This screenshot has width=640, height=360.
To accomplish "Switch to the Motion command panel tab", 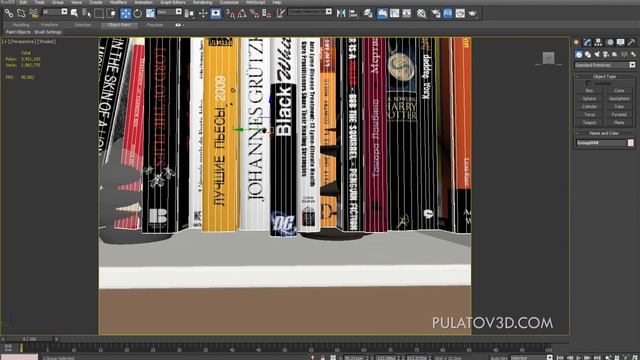I will (x=610, y=42).
